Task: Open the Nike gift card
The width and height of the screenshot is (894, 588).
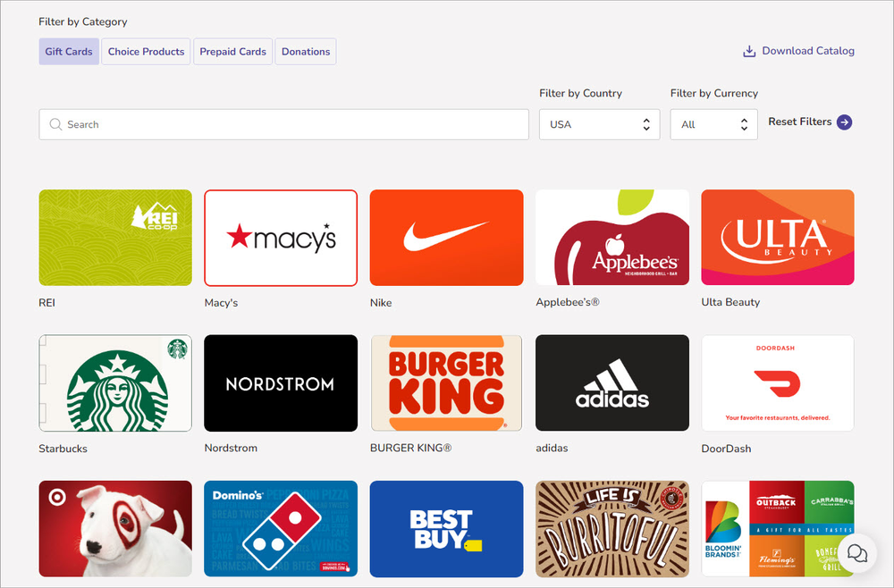Action: tap(446, 237)
